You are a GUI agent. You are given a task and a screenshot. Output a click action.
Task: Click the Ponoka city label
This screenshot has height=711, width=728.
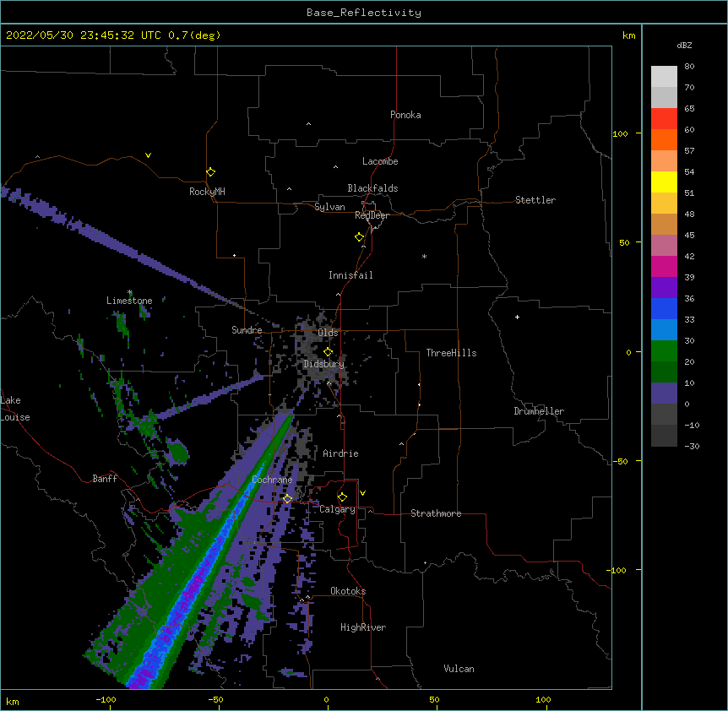point(405,115)
